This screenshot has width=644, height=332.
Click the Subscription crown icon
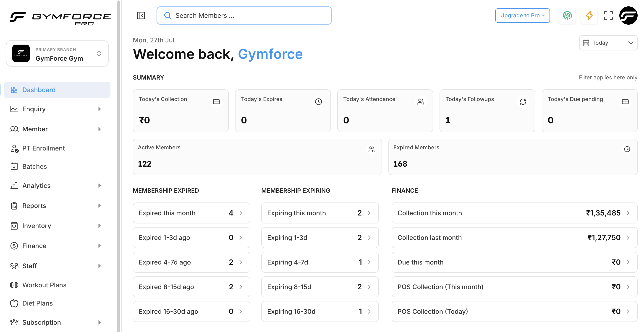pos(14,322)
